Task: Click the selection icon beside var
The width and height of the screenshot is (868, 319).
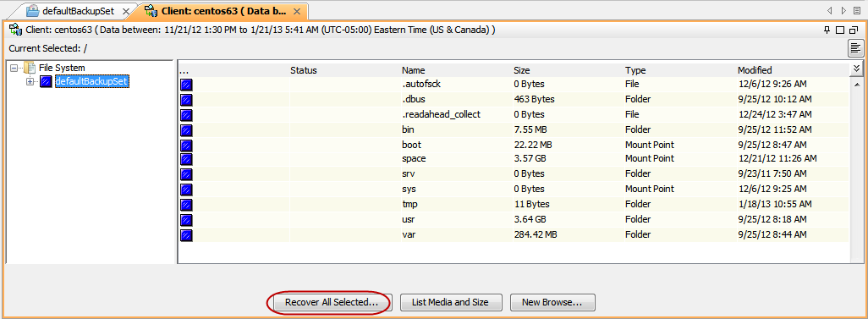Action: point(187,235)
